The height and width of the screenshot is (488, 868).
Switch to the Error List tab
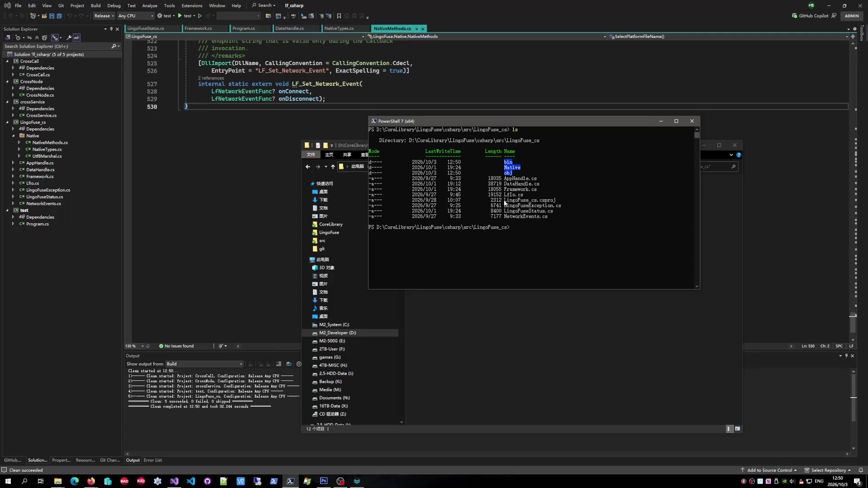pos(153,460)
